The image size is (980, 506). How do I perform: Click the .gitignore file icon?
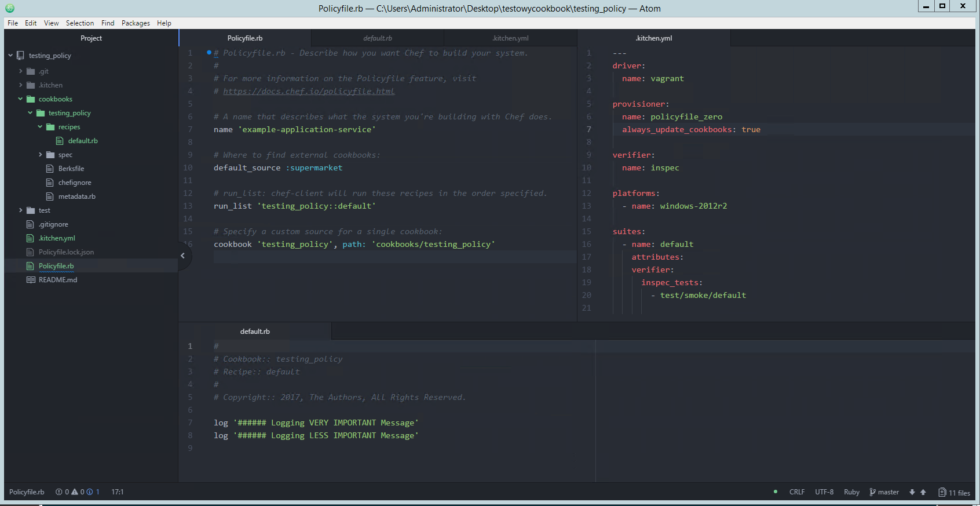point(30,224)
